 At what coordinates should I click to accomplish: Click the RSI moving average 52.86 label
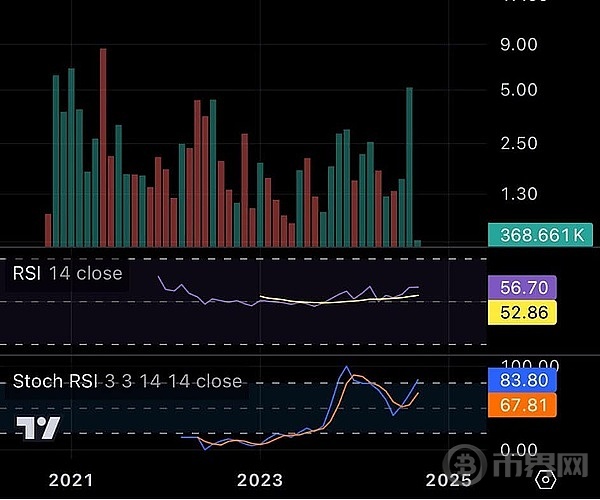[522, 313]
